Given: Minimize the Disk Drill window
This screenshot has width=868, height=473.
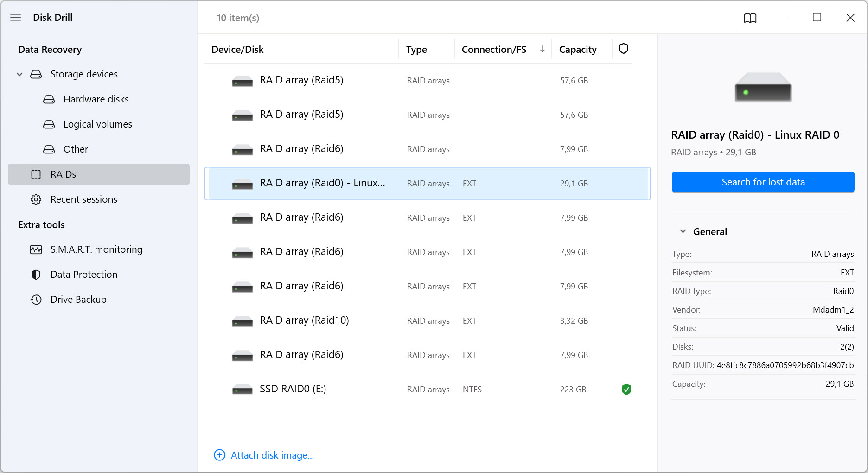Looking at the screenshot, I should (784, 18).
